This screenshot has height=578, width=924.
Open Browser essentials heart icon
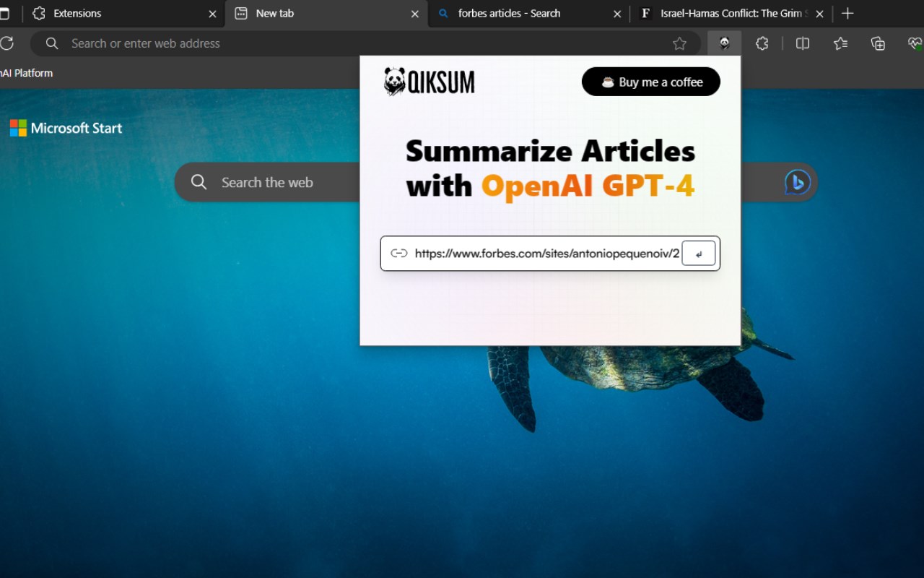tap(915, 43)
